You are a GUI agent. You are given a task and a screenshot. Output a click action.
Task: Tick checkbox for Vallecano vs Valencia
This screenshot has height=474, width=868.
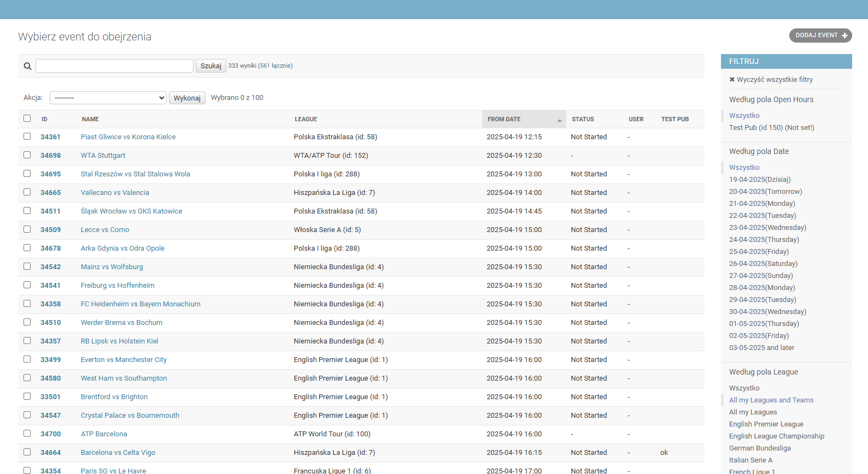(27, 192)
